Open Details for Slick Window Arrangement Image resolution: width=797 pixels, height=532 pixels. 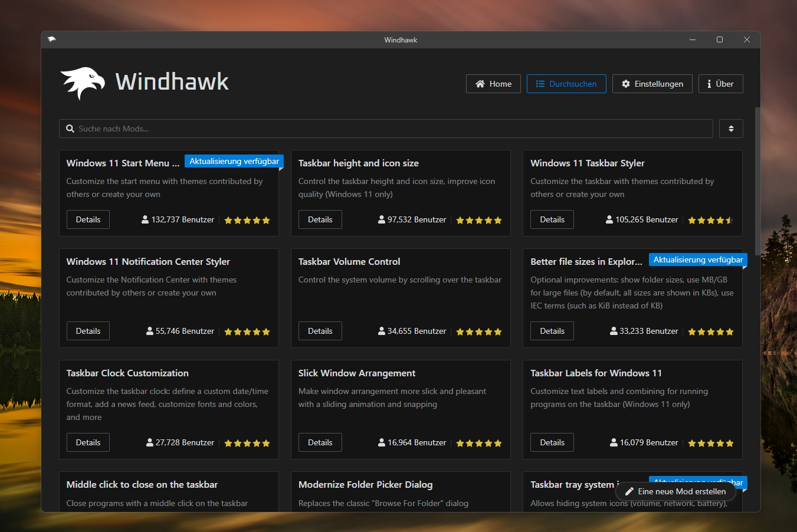click(x=320, y=442)
